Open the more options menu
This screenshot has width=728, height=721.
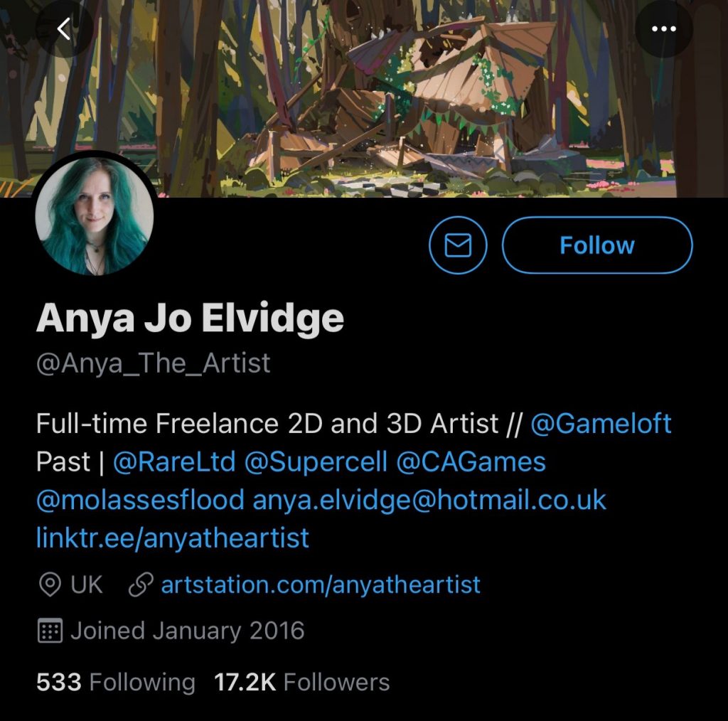click(663, 28)
